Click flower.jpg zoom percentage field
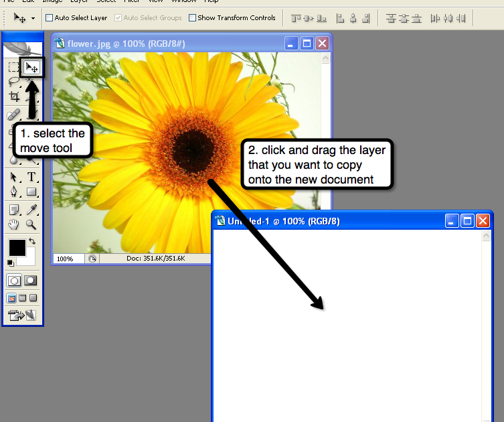Screen dimensions: 504x422 coord(68,259)
